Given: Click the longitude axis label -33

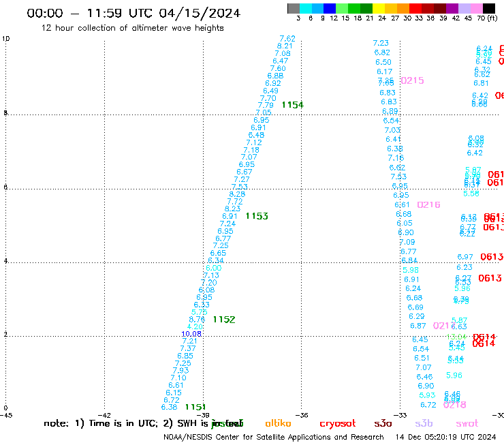Looking at the screenshot, I should click(x=400, y=416).
